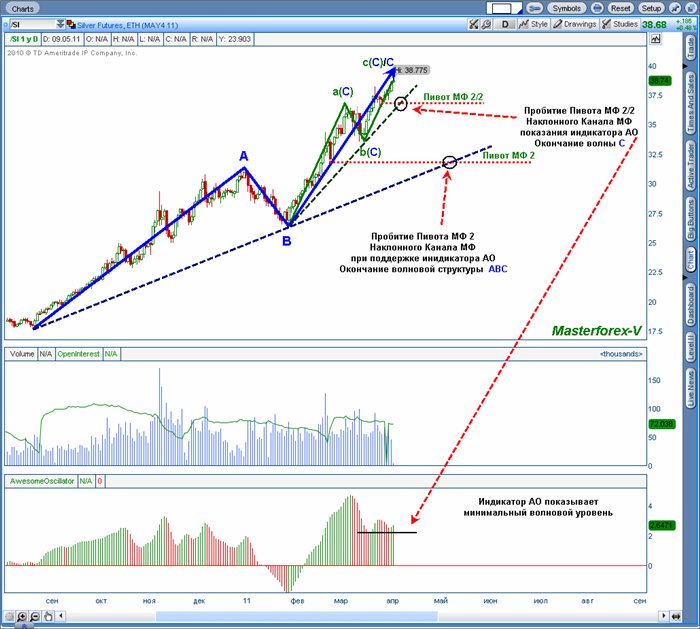Click the 72.038 open interest value bubble
700x629 pixels.
tap(662, 424)
